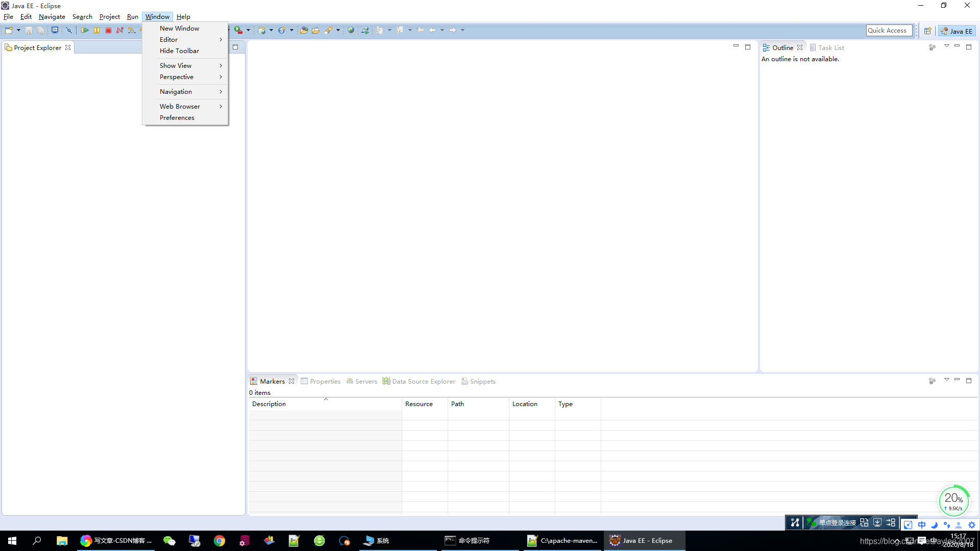This screenshot has height=551, width=980.
Task: Open Outline view menu triangle
Action: (946, 46)
